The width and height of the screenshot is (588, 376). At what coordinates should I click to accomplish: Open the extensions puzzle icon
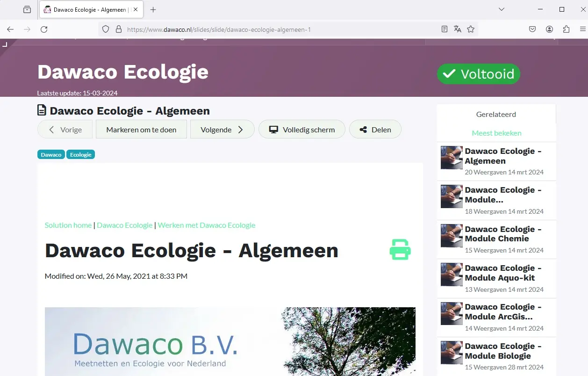click(566, 29)
